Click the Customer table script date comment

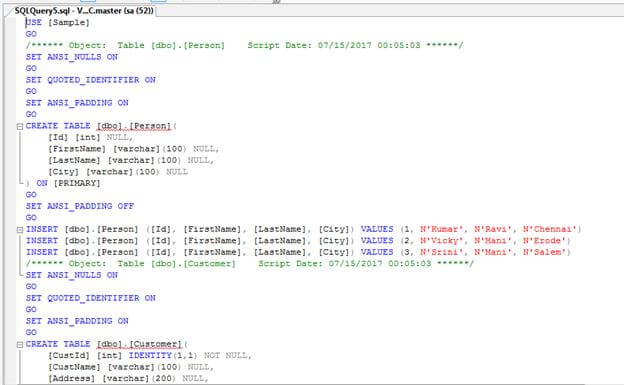(x=250, y=264)
